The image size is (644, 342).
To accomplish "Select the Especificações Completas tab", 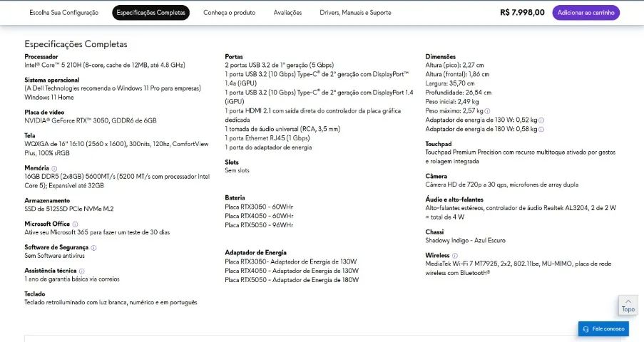I will click(150, 13).
